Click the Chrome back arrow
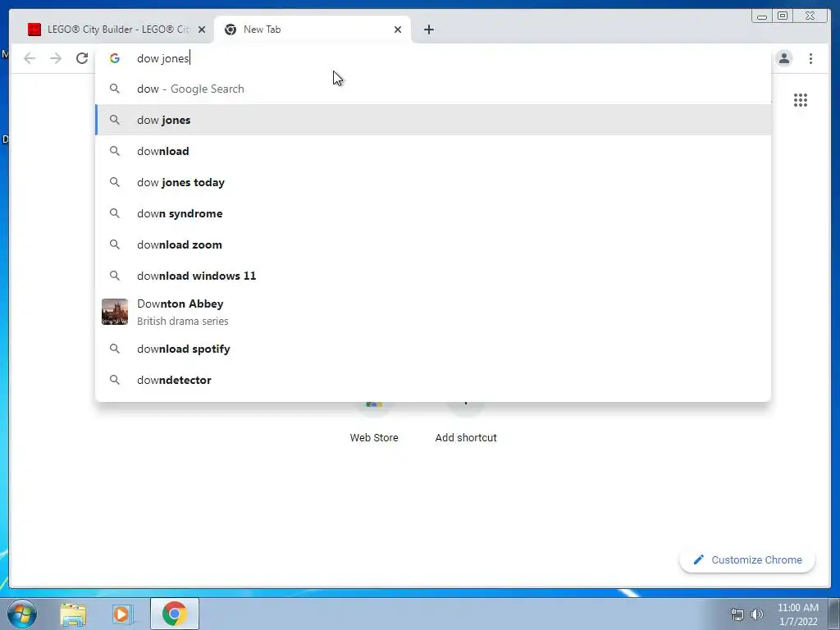This screenshot has height=630, width=840. pos(30,58)
